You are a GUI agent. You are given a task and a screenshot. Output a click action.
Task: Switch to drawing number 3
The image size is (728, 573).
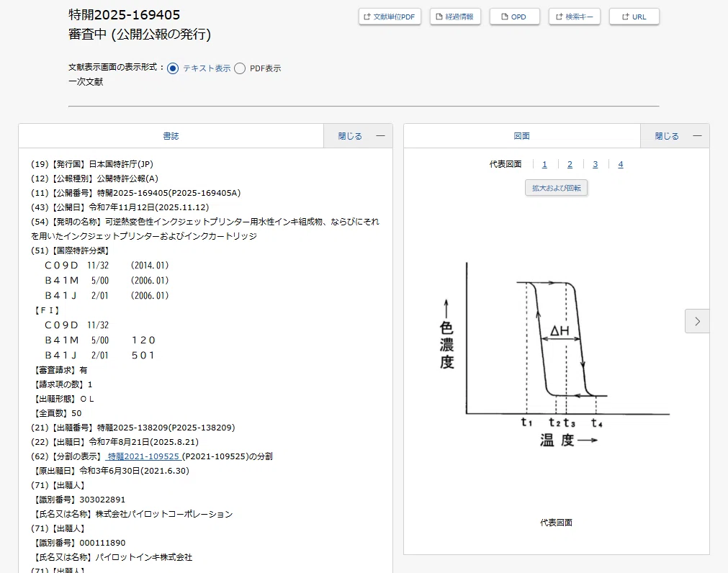coord(596,164)
